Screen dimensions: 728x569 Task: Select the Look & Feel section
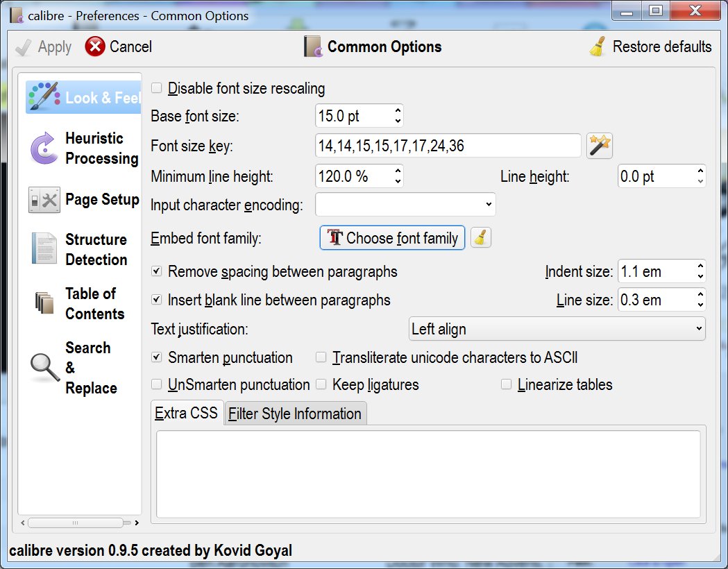[83, 97]
